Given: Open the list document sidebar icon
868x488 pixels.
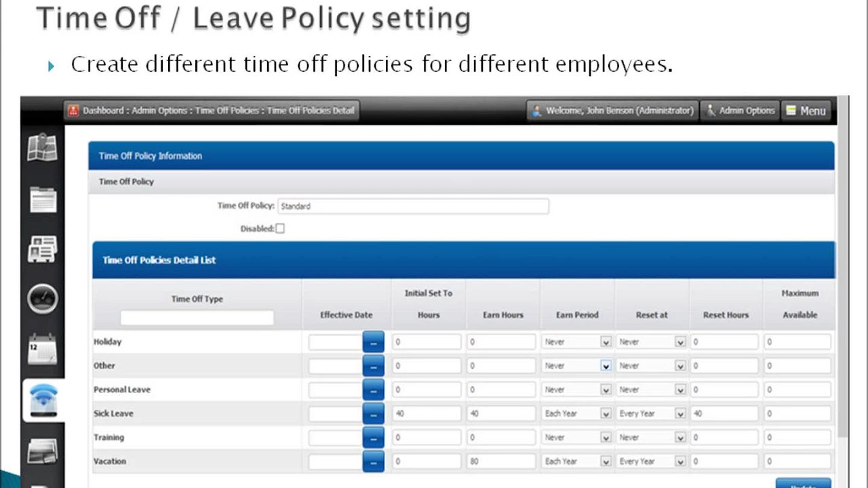Looking at the screenshot, I should [x=43, y=199].
